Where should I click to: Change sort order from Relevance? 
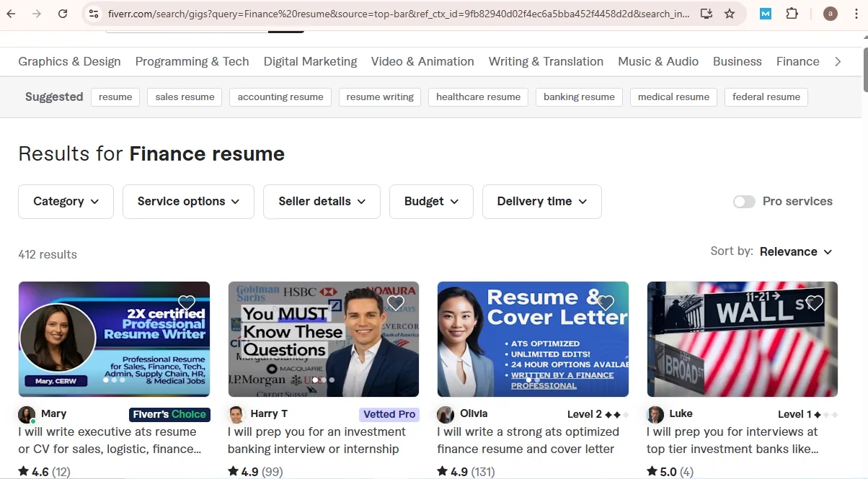[x=796, y=251]
